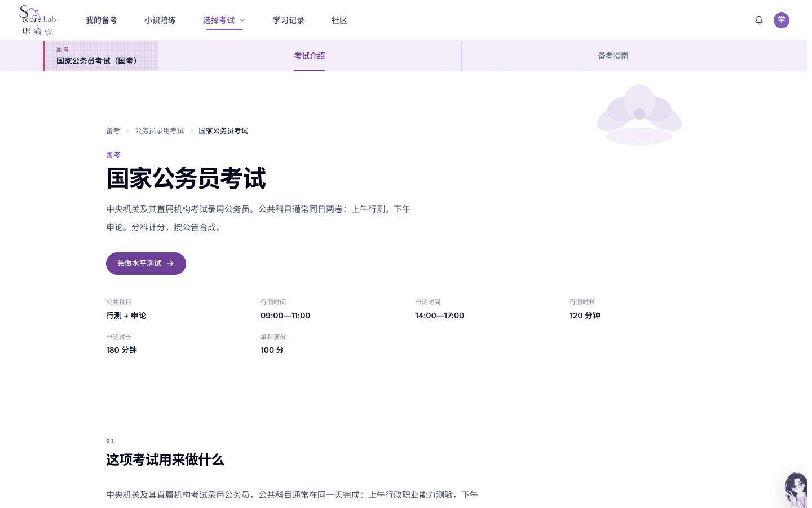Select the 行测 + 申论 value text
This screenshot has width=812, height=508.
(126, 316)
